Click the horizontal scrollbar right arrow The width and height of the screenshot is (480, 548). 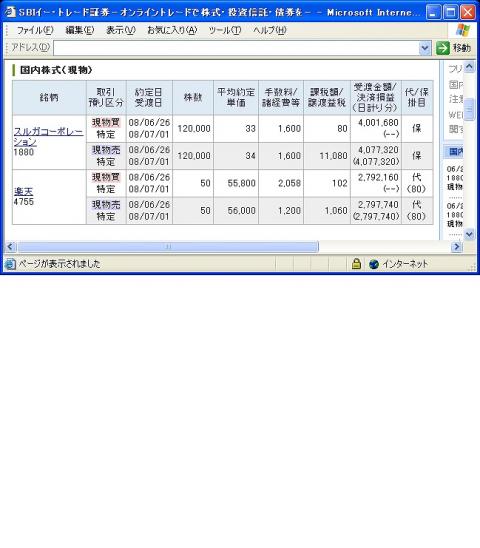[457, 247]
